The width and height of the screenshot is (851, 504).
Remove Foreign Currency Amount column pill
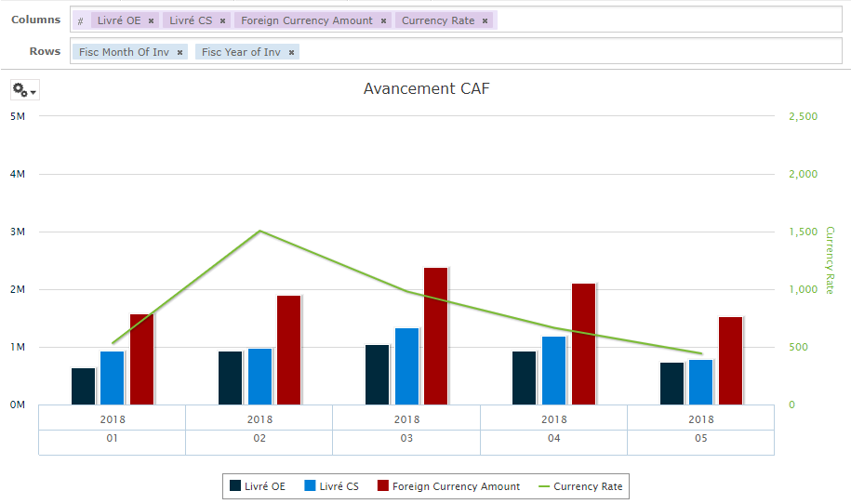tap(383, 21)
